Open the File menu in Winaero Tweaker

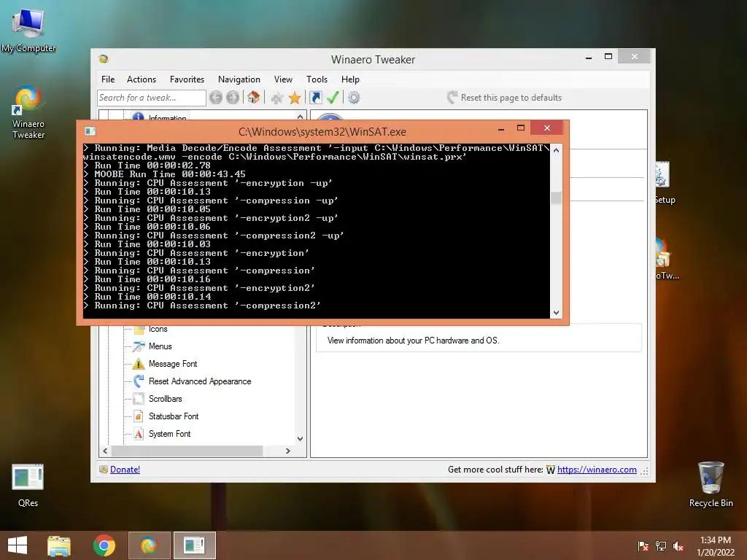pyautogui.click(x=108, y=79)
